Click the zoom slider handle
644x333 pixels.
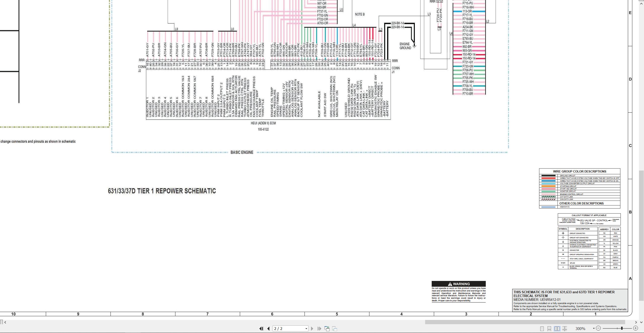pyautogui.click(x=622, y=328)
